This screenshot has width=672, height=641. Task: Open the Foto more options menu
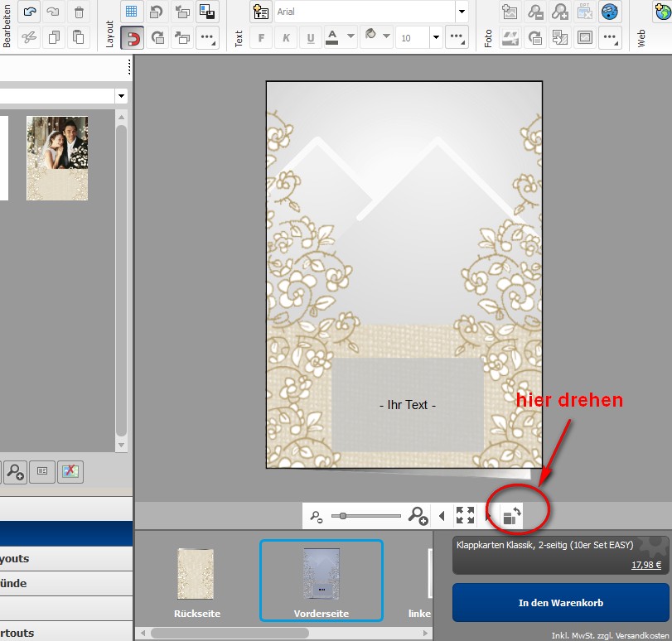[610, 37]
